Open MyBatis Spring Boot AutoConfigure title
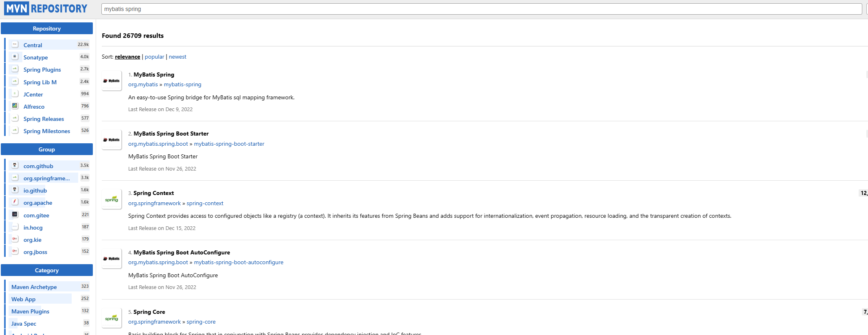The image size is (868, 335). (182, 252)
